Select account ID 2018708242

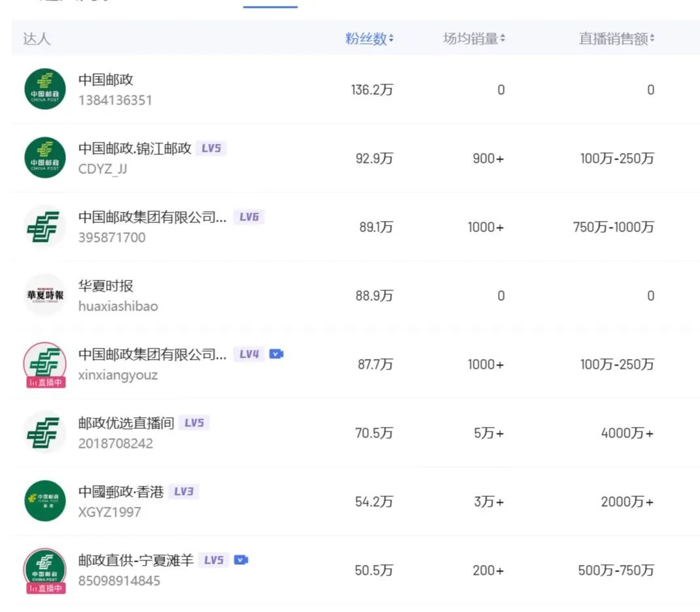(x=116, y=444)
